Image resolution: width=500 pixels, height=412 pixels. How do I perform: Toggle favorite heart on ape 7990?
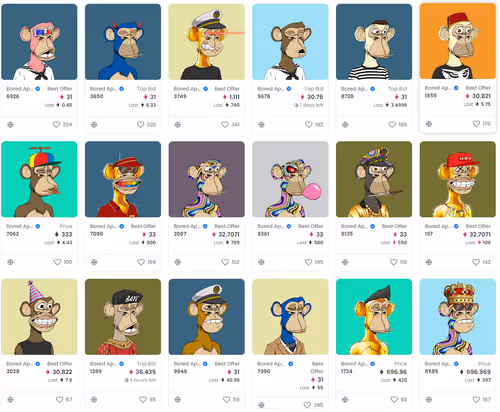point(307,405)
